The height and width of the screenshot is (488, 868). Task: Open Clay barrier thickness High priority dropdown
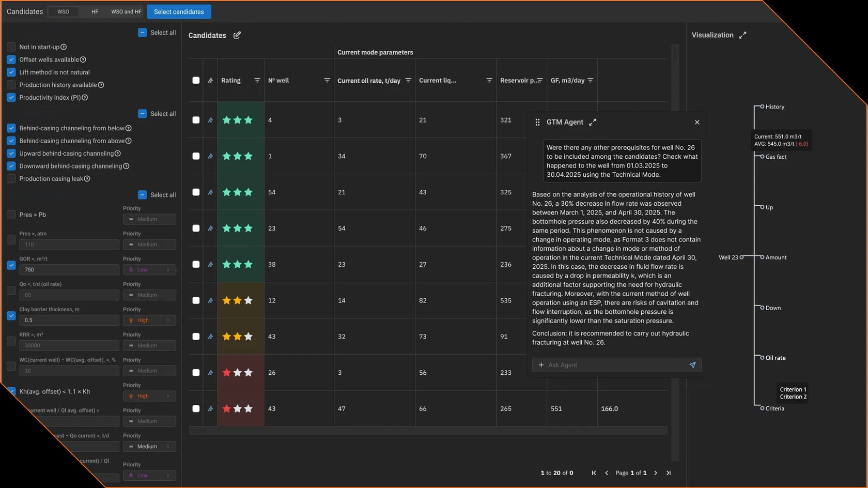tap(149, 321)
